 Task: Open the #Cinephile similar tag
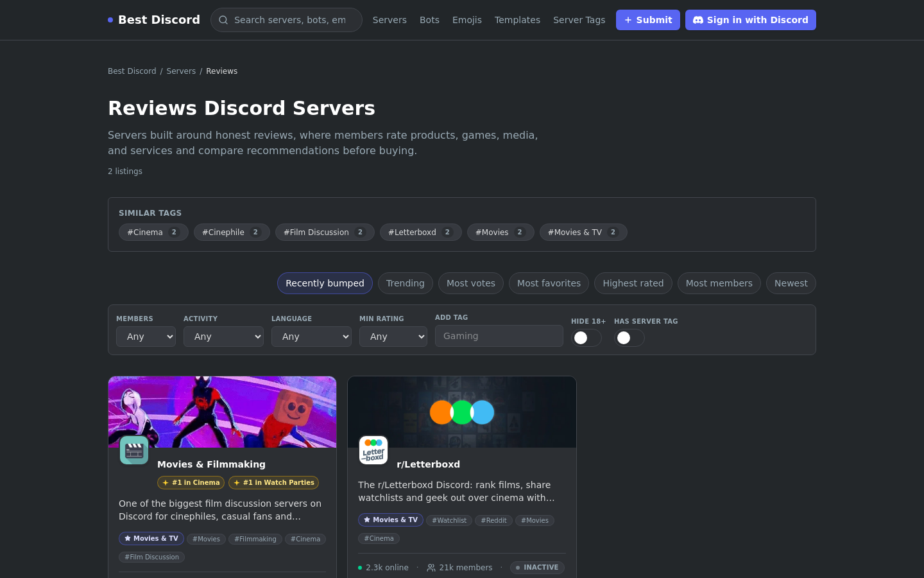point(232,232)
